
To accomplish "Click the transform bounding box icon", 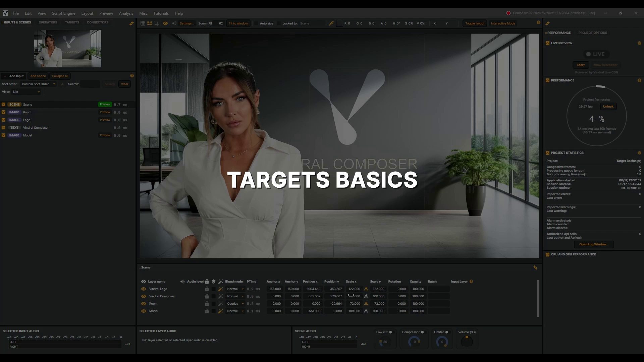I will click(x=150, y=23).
